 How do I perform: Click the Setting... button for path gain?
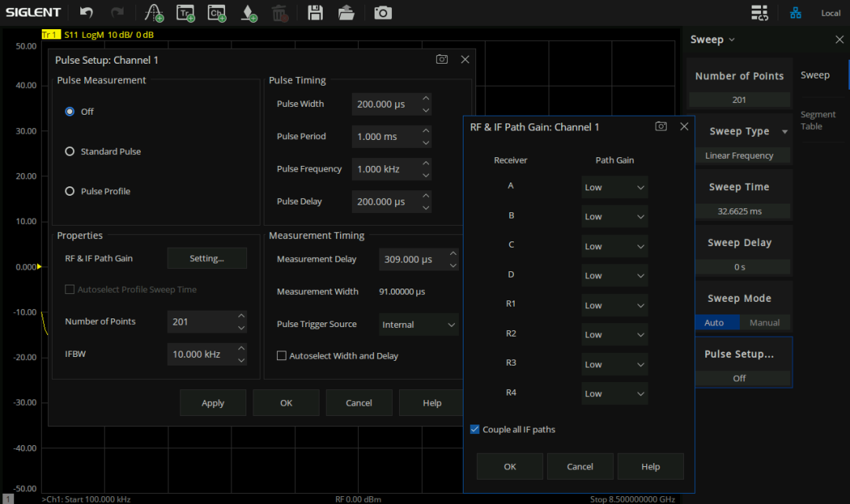coord(207,258)
